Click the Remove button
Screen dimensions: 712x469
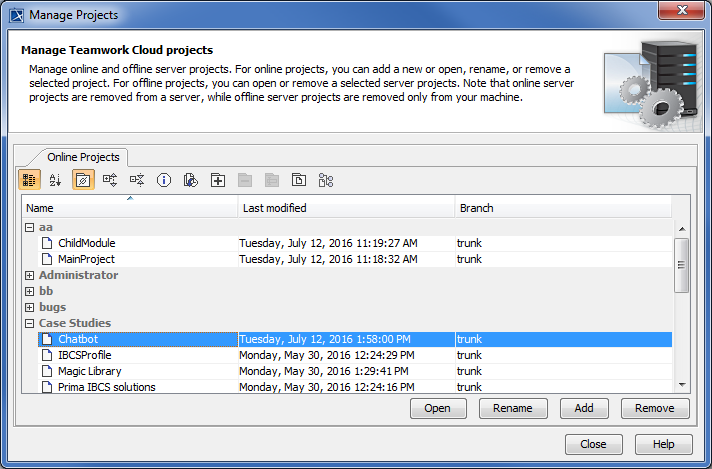(x=655, y=408)
